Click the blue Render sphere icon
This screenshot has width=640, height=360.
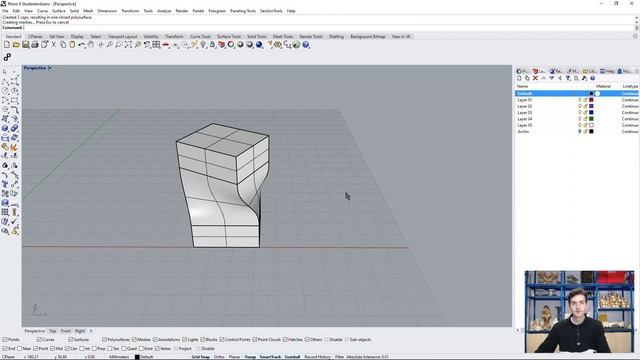(x=259, y=45)
